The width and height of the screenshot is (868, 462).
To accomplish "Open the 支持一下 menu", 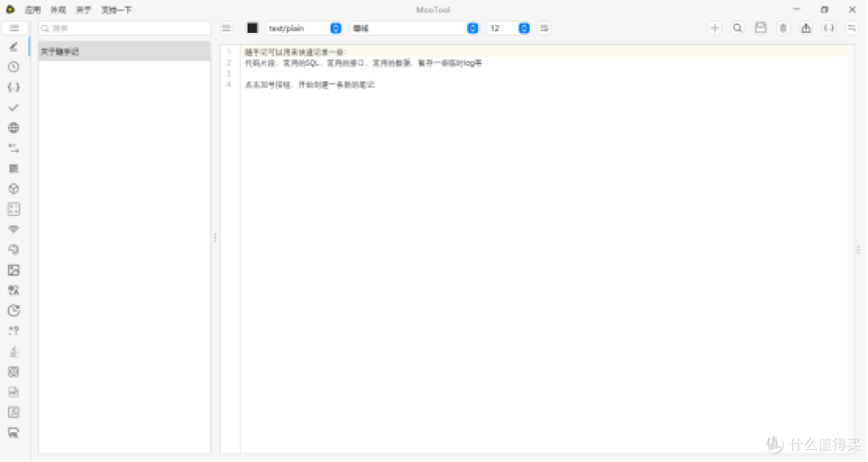I will tap(117, 10).
